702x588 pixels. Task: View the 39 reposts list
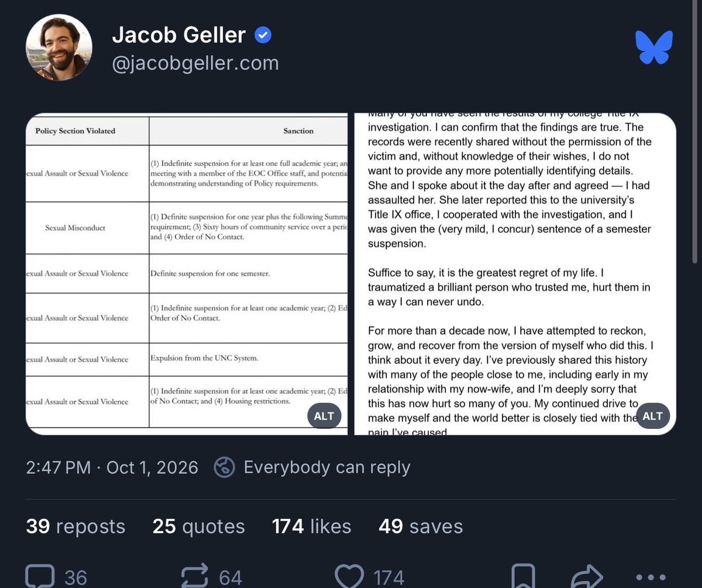pos(75,527)
